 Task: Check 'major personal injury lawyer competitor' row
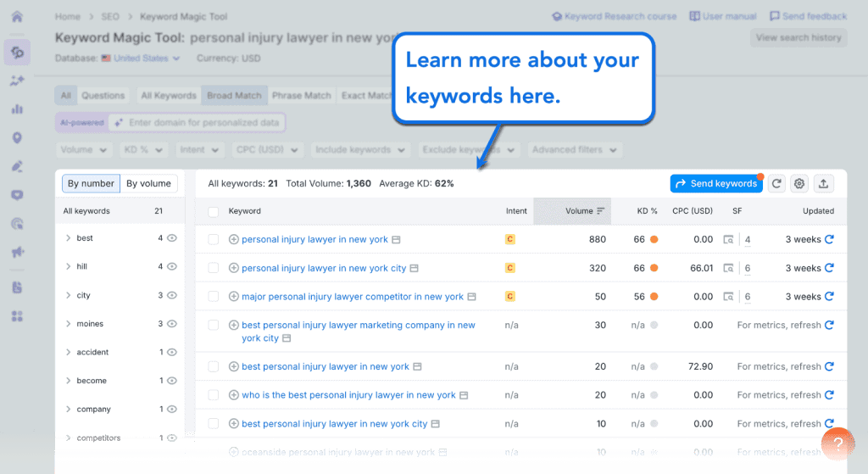(213, 296)
